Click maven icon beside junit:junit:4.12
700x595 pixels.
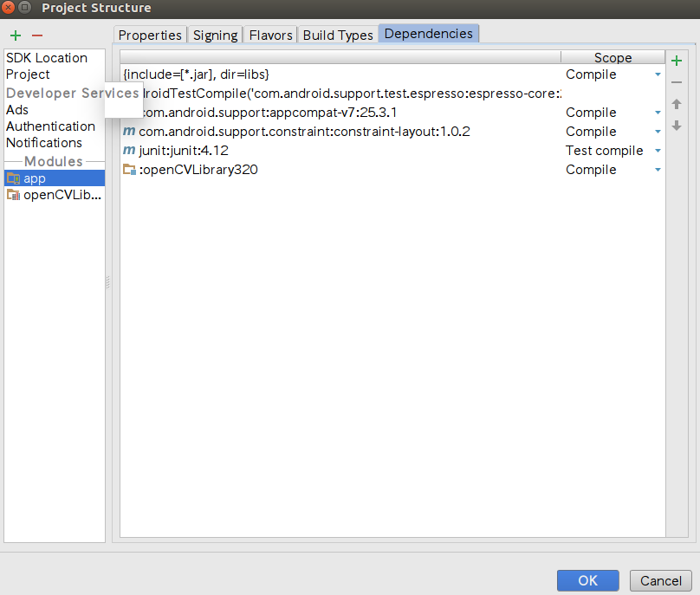tap(129, 151)
